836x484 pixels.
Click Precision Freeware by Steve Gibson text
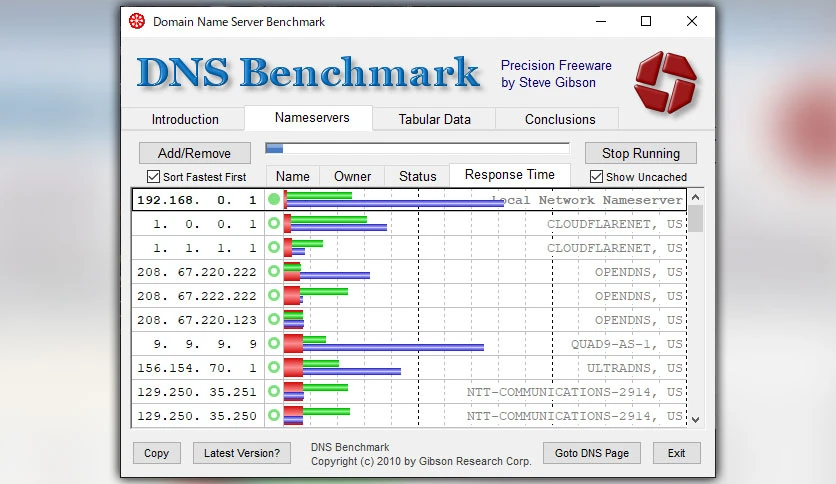pos(556,74)
